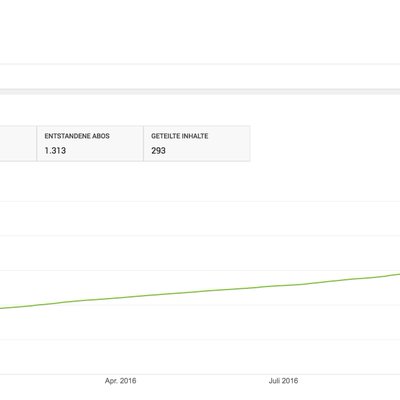Click the blank header area at the top
This screenshot has width=400, height=400.
click(x=200, y=32)
